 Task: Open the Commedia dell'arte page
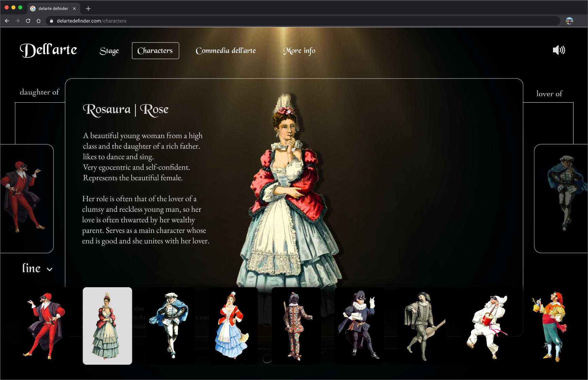coord(226,51)
